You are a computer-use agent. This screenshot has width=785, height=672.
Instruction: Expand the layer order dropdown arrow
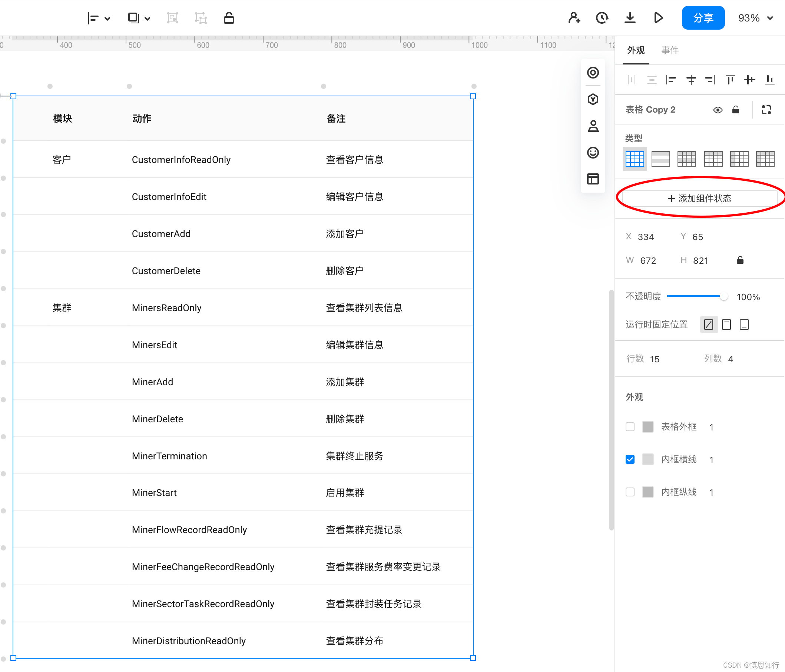[148, 19]
